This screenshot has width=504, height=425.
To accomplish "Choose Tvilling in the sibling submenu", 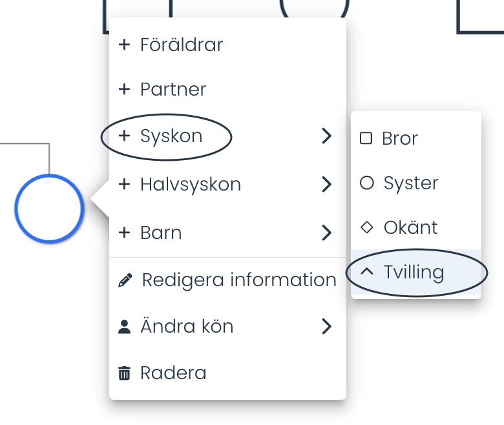I will coord(416,272).
